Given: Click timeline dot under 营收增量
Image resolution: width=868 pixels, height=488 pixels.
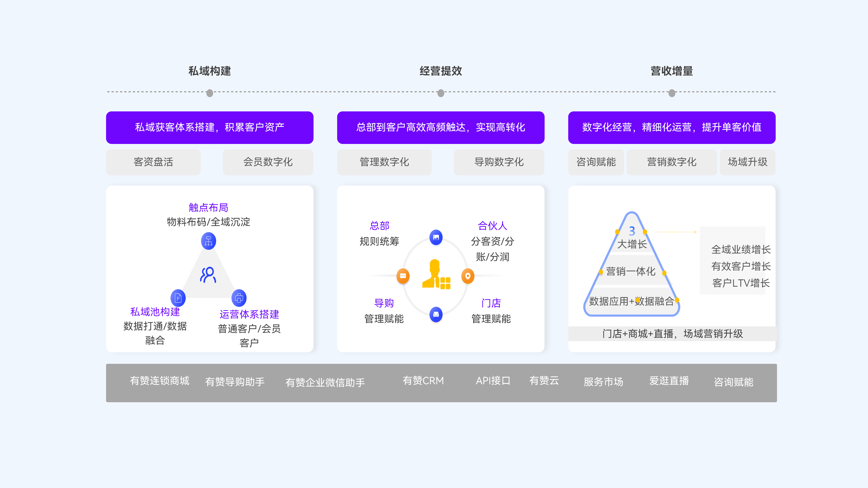Looking at the screenshot, I should coord(672,93).
